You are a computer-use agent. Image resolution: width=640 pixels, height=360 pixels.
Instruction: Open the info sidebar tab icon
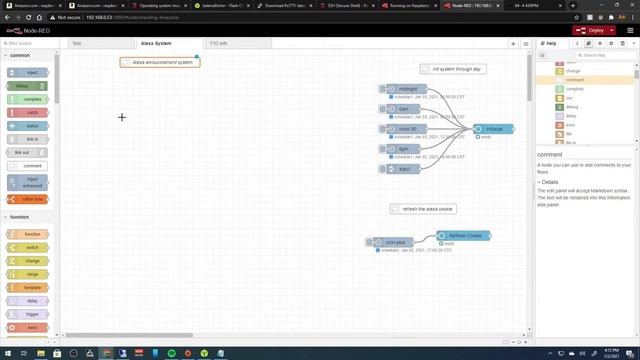pos(577,43)
